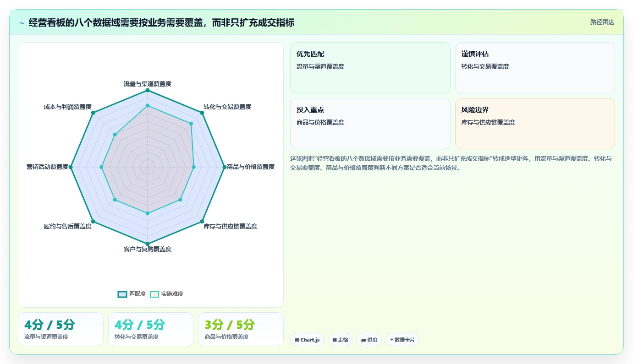
Task: Click 库存与供应链覆盖度 text in 风险边界 card
Action: (x=488, y=122)
